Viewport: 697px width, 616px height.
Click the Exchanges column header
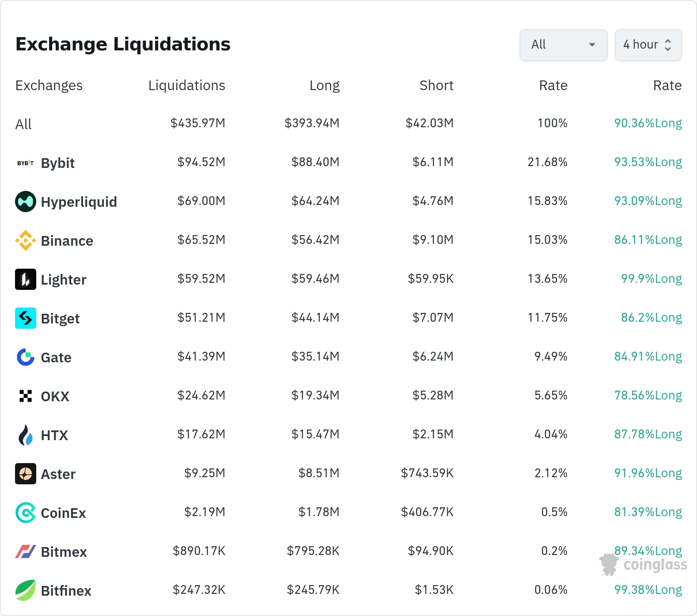pos(49,85)
